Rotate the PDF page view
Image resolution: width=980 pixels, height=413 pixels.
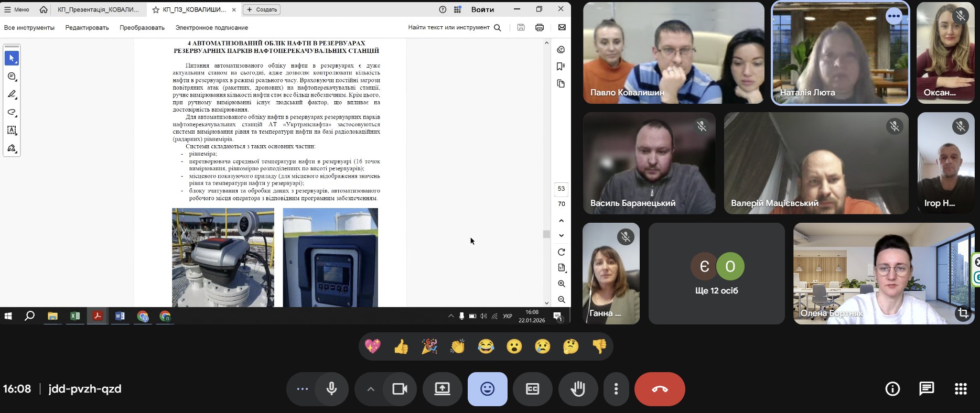tap(562, 252)
